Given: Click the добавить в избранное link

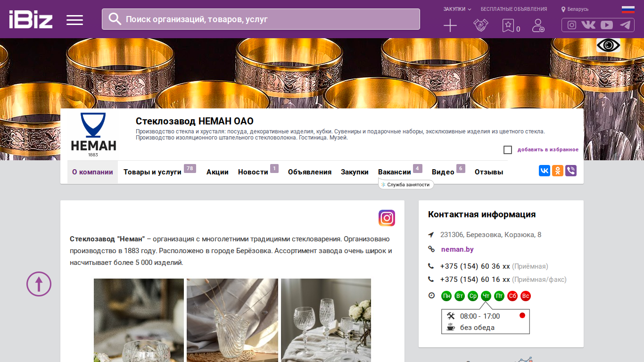Looking at the screenshot, I should coord(548,150).
